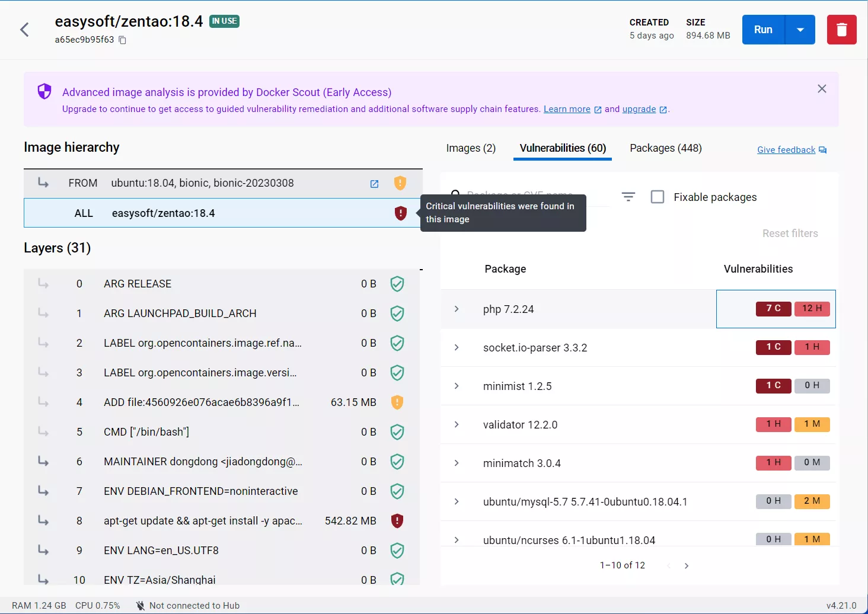Click the green shield for the ENV LANG layer

point(397,551)
